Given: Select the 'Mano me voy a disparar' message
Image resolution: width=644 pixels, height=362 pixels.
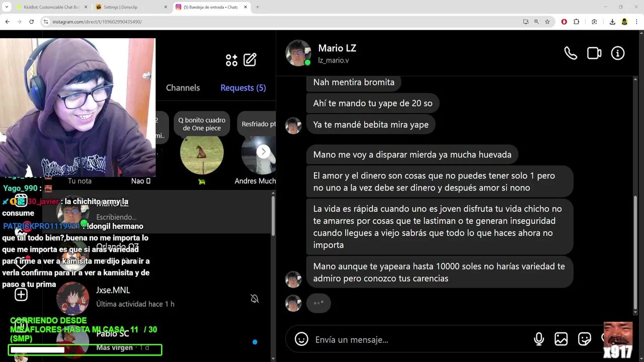Looking at the screenshot, I should (x=412, y=155).
